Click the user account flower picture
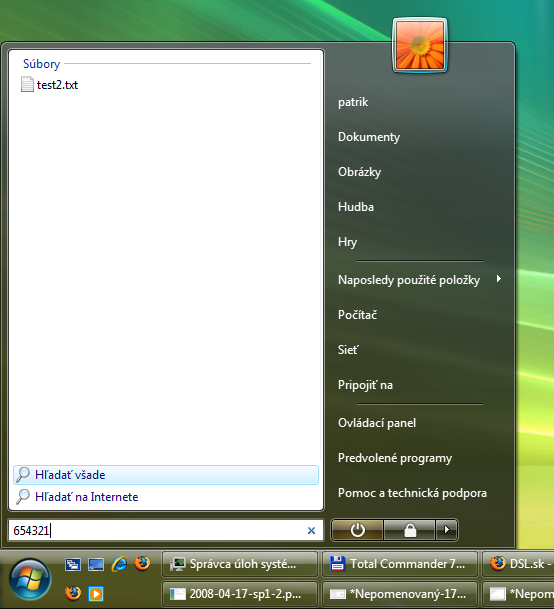This screenshot has width=554, height=609. (420, 45)
